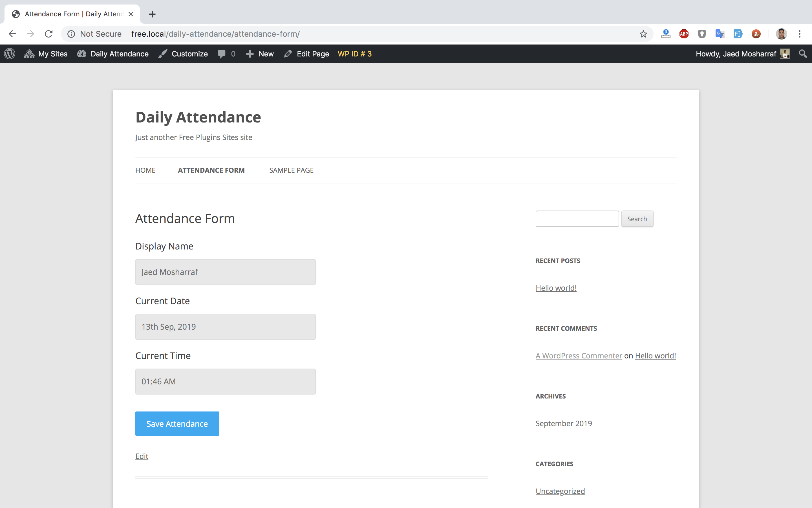812x508 pixels.
Task: Click the Daily Attendance site title
Action: pos(198,117)
